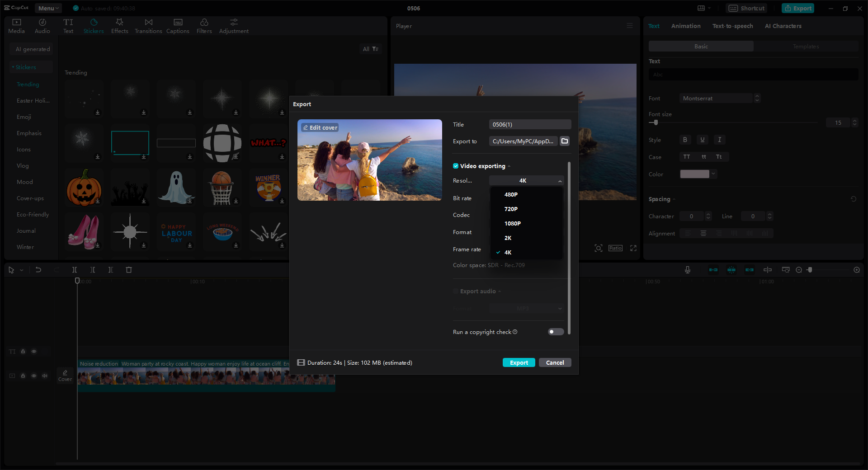Click the Edit cover button
This screenshot has width=868, height=470.
320,127
